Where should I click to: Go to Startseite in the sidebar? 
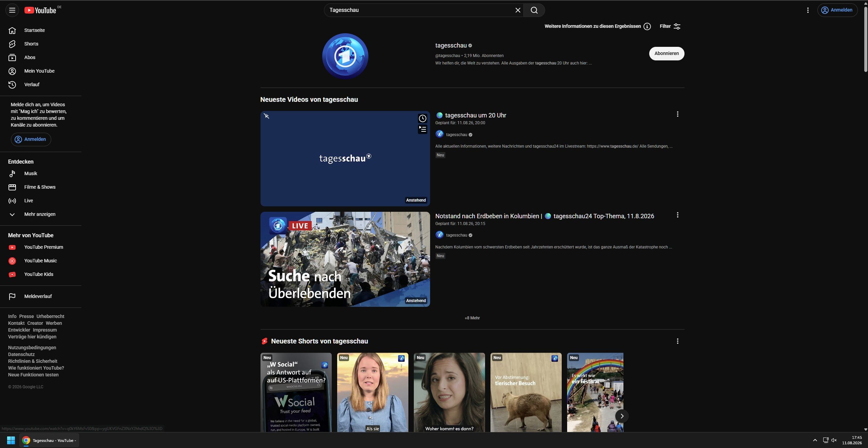pos(41,30)
